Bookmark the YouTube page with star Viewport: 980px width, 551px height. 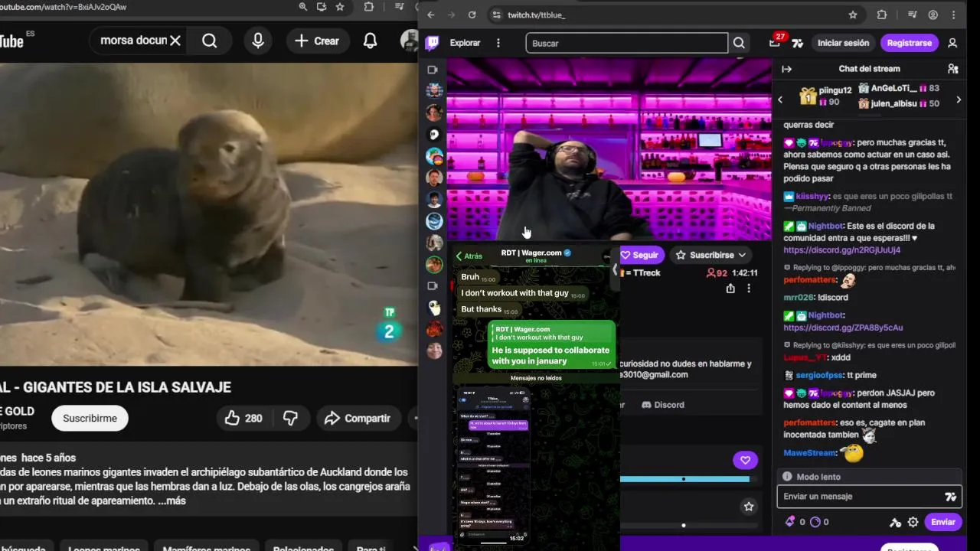tap(340, 7)
